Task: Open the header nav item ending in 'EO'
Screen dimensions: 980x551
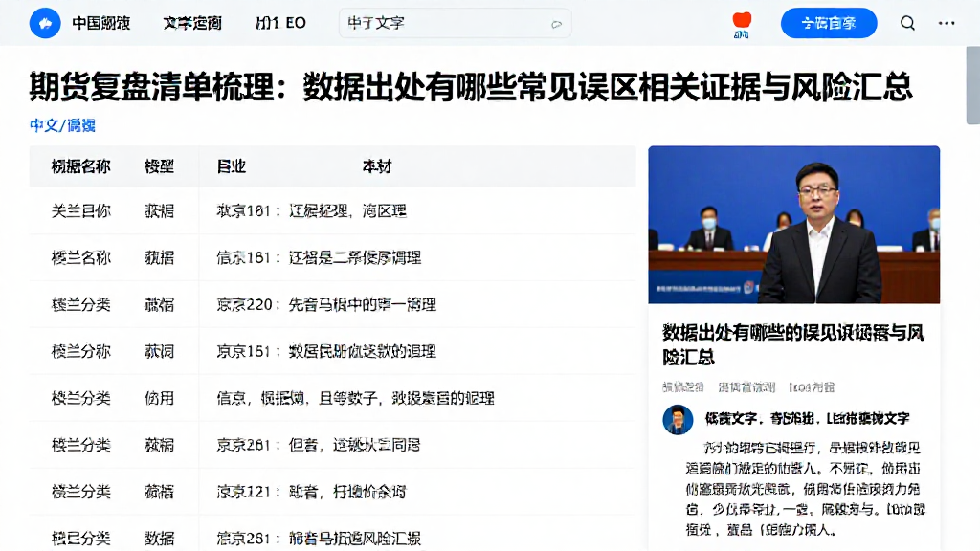Action: (280, 23)
